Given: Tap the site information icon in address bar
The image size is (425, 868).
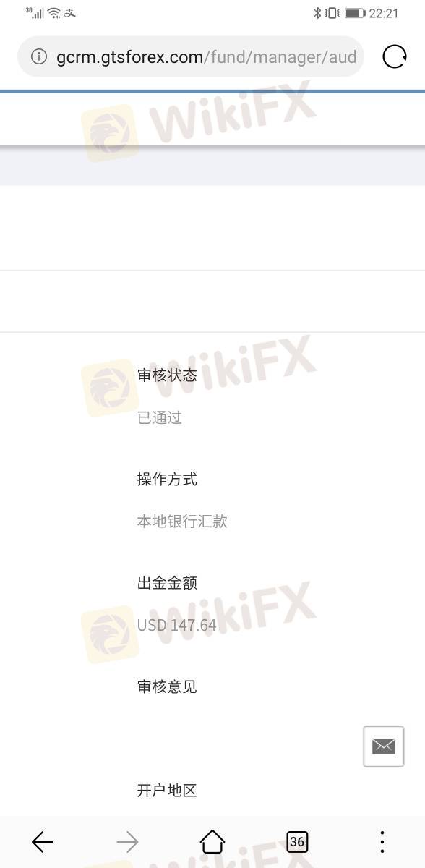Looking at the screenshot, I should pyautogui.click(x=39, y=57).
